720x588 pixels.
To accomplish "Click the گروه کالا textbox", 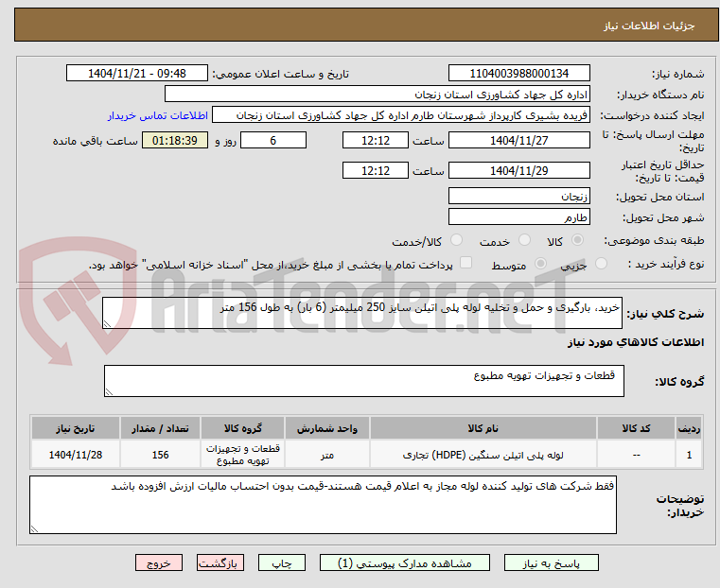I will [363, 381].
